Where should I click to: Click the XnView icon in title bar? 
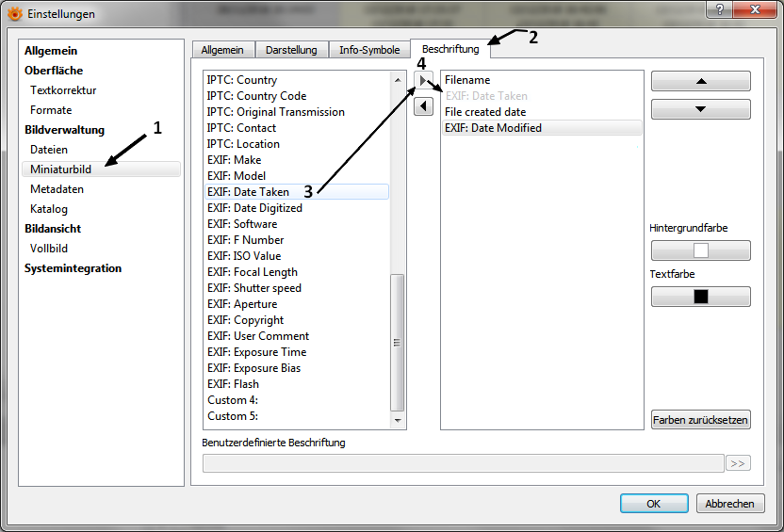(15, 13)
